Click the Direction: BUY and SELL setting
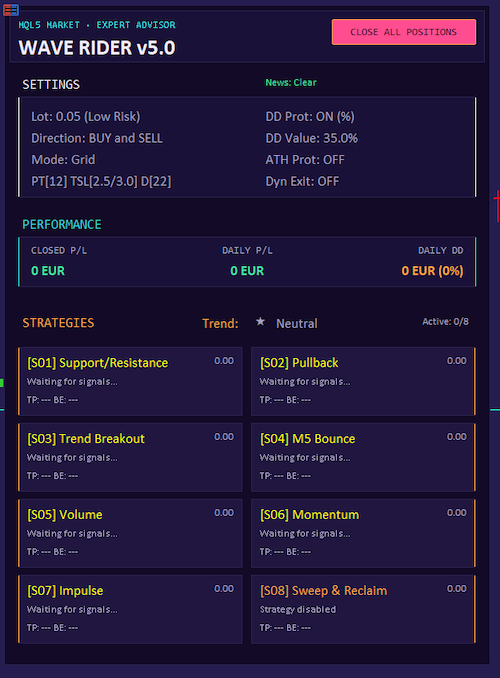 (97, 138)
